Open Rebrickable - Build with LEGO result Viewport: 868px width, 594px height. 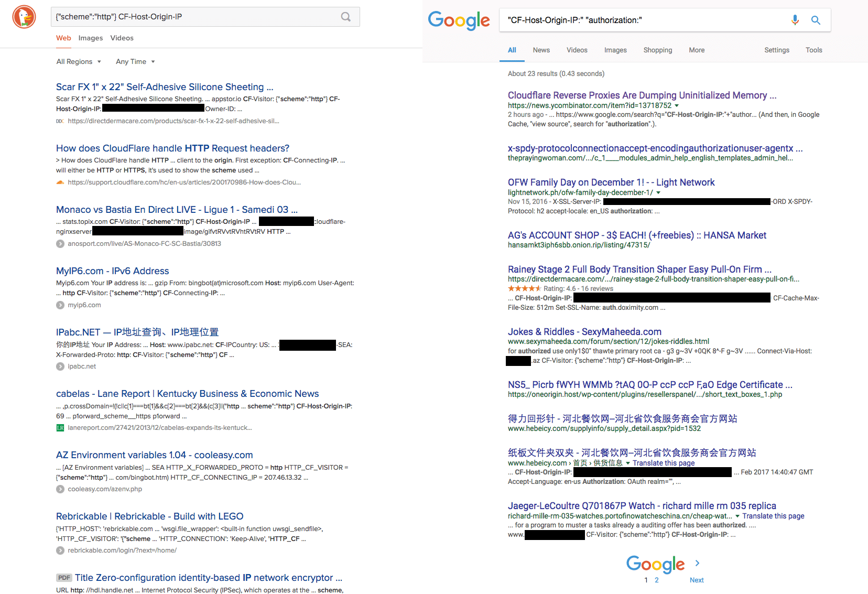[150, 516]
